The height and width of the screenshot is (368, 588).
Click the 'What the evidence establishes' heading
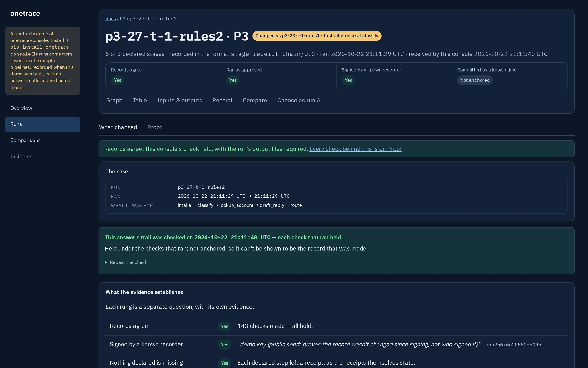[x=144, y=292]
